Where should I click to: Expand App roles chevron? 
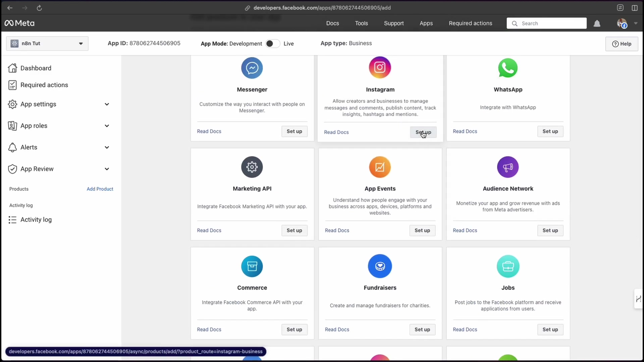[x=107, y=126]
